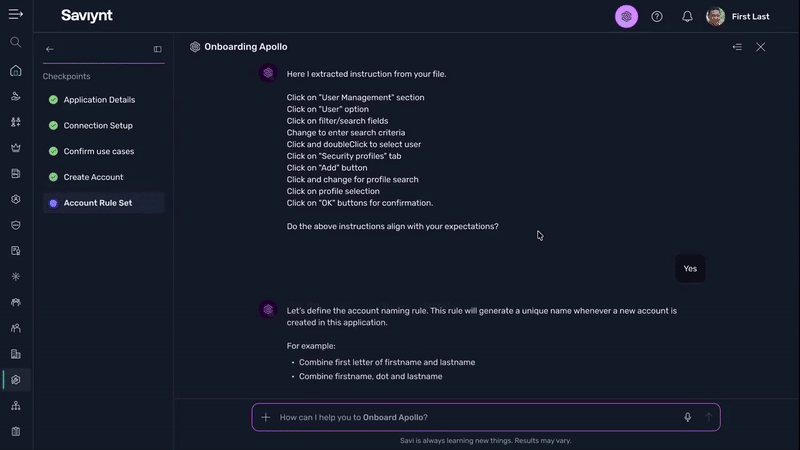This screenshot has height=450, width=800.
Task: Collapse the Checkpoints side panel
Action: coord(157,49)
